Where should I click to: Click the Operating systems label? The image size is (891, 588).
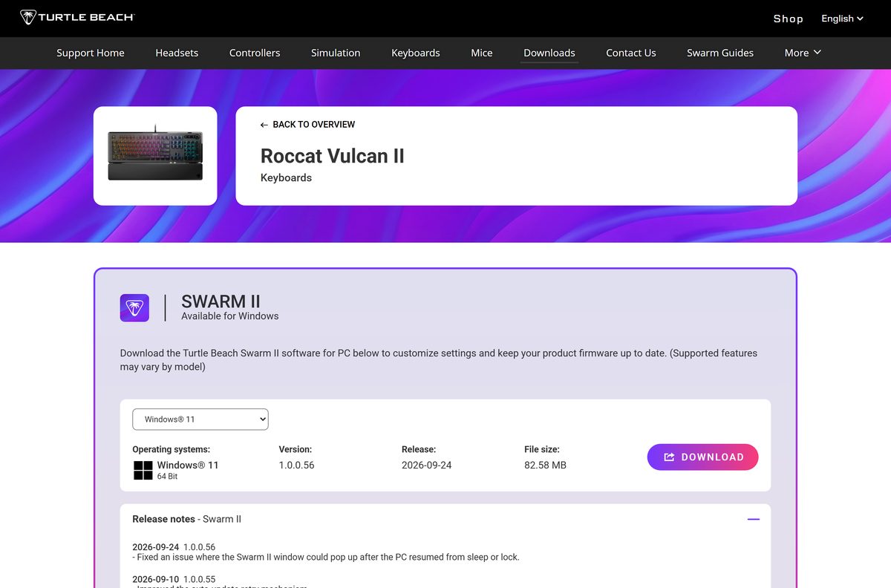(x=172, y=450)
